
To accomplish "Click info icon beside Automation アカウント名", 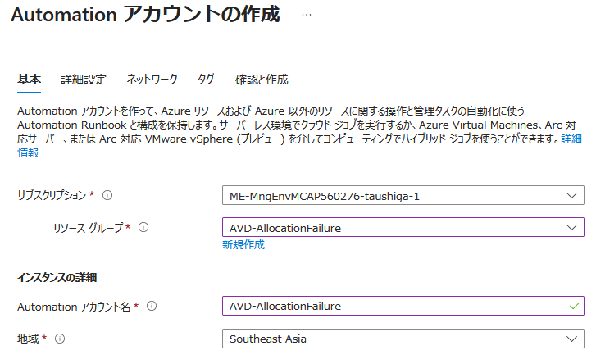I will (x=152, y=306).
